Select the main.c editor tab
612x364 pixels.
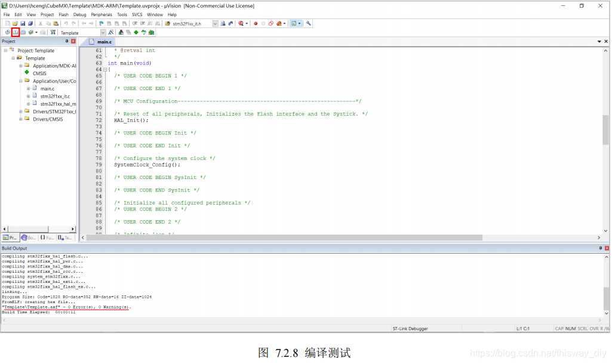(101, 42)
